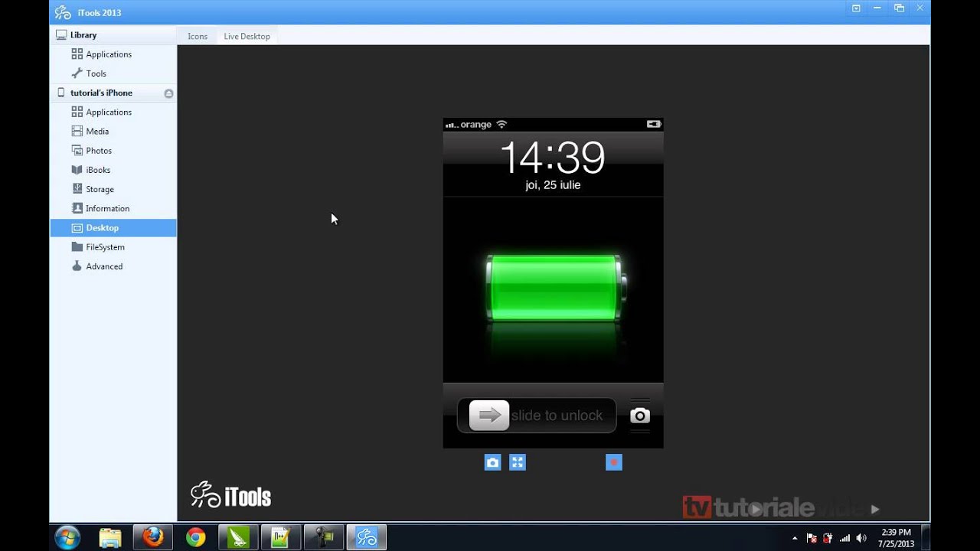980x551 pixels.
Task: Click the 14:39 lock screen clock
Action: click(552, 158)
